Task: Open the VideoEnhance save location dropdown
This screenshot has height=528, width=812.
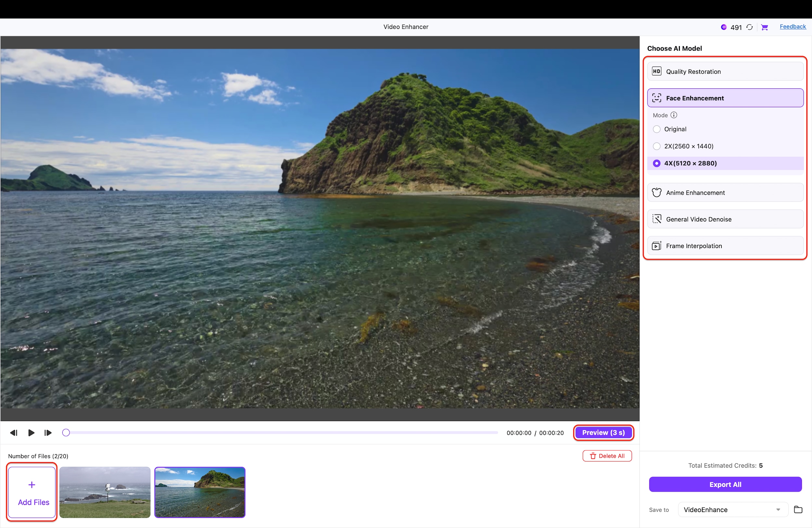Action: coord(778,509)
